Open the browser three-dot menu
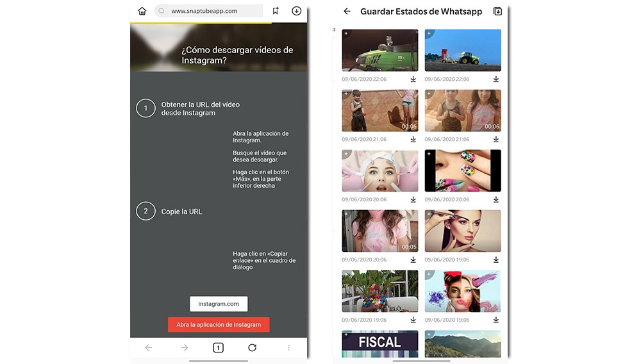This screenshot has width=641, height=364. click(x=288, y=348)
